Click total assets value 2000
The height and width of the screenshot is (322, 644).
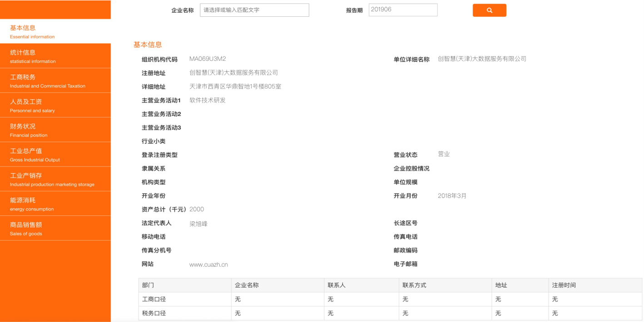(x=197, y=209)
